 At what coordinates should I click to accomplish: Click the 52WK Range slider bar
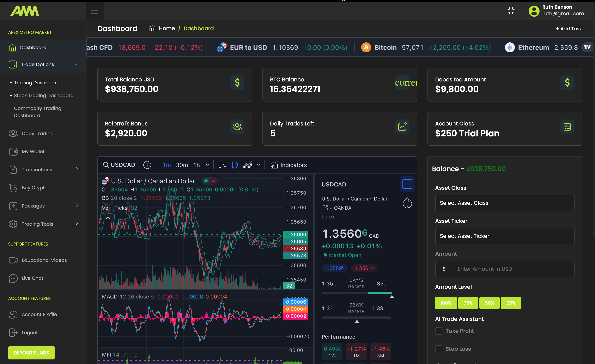point(356,318)
